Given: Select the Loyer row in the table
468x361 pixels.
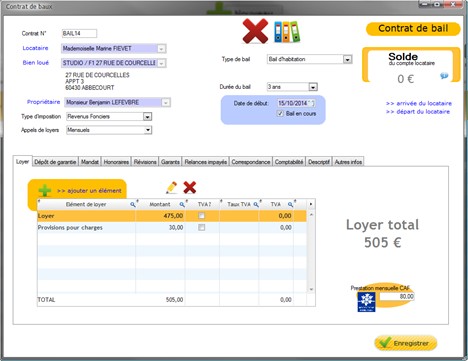Looking at the screenshot, I should (172, 216).
